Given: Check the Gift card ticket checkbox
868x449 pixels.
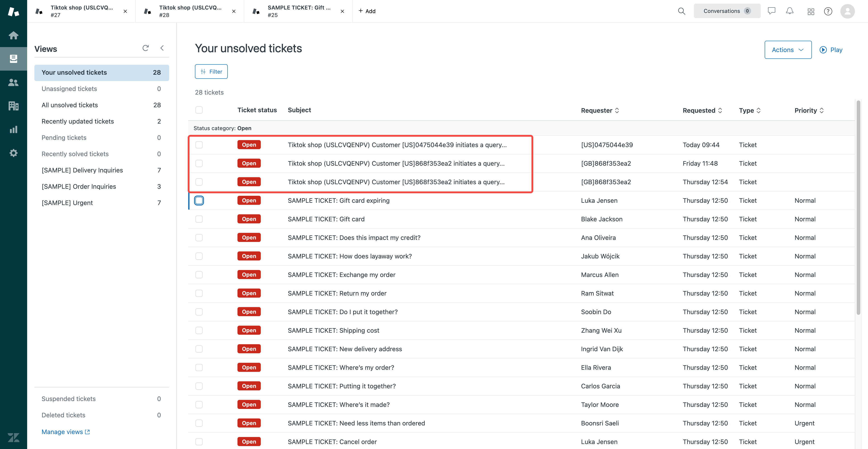Looking at the screenshot, I should point(199,219).
